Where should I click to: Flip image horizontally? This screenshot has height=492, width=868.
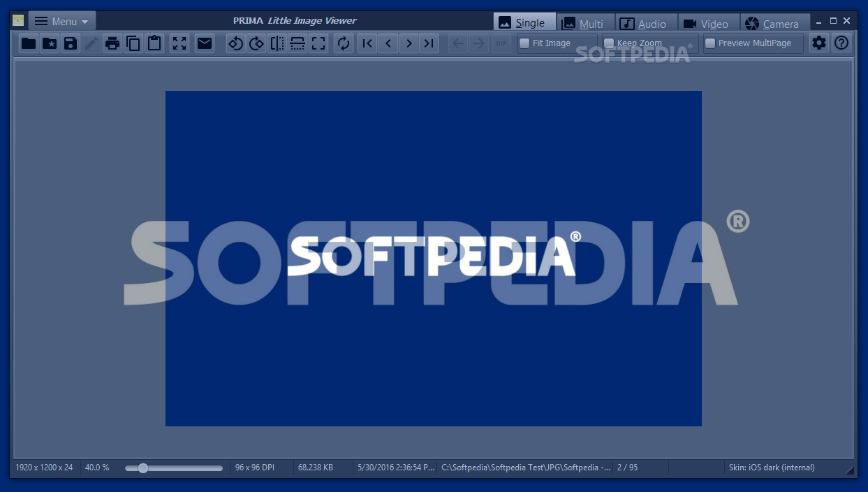click(277, 44)
